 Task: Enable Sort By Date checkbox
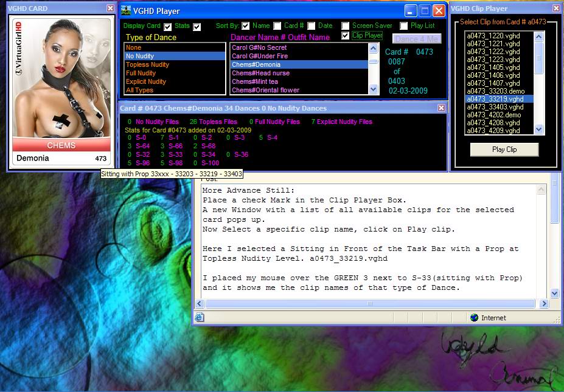(311, 26)
